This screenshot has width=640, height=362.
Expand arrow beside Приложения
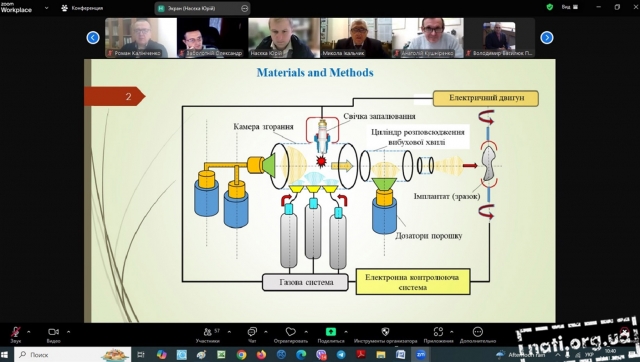(451, 332)
